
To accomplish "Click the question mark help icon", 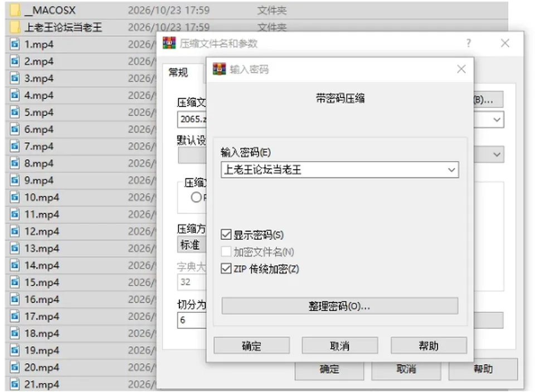I will click(x=469, y=43).
